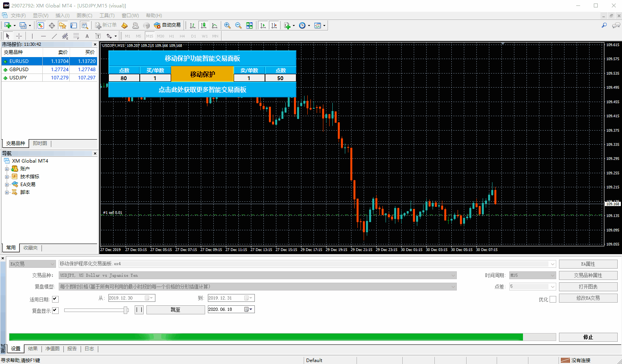The image size is (622, 364).
Task: Select the trendline drawing tool
Action: 54,36
